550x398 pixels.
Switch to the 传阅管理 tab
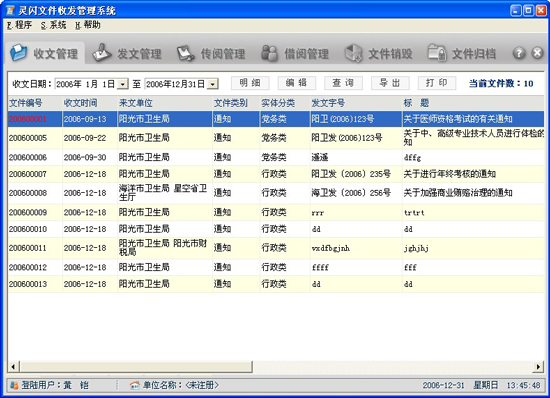pyautogui.click(x=210, y=53)
